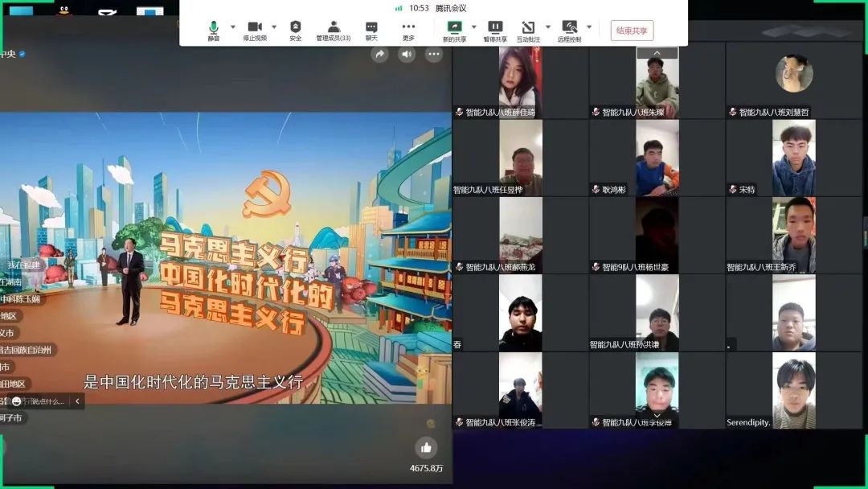Click the 我在福建 live comment
This screenshot has width=868, height=489.
(23, 265)
